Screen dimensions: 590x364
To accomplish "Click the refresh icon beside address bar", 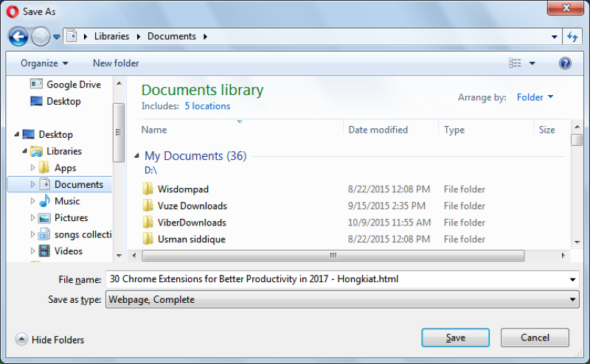I will coord(572,37).
